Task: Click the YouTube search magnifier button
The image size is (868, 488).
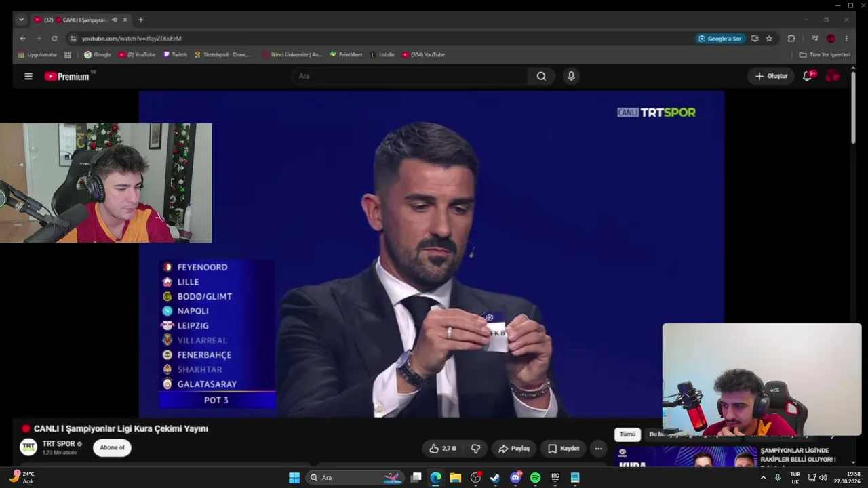Action: point(541,77)
